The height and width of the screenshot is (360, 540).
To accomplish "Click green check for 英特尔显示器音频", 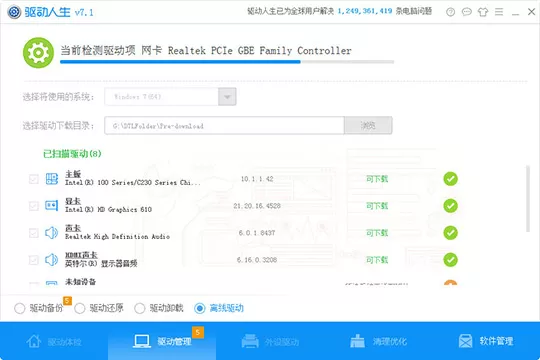I will click(450, 260).
